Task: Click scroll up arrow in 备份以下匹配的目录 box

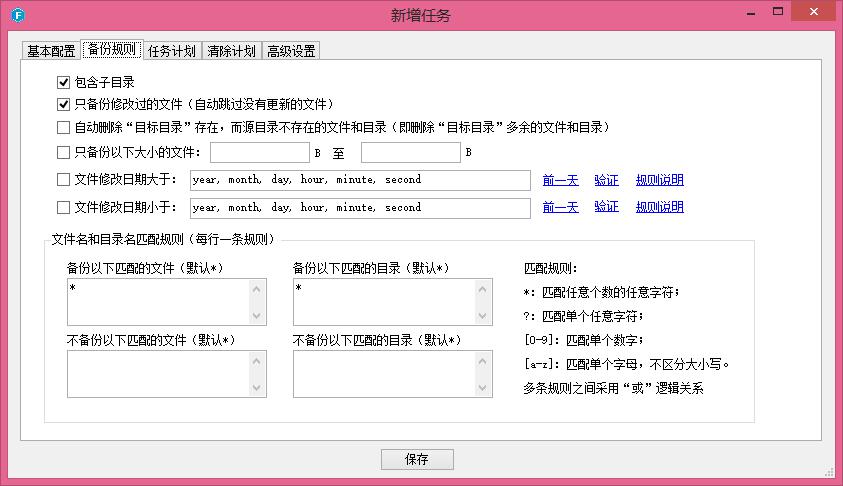Action: click(x=482, y=289)
